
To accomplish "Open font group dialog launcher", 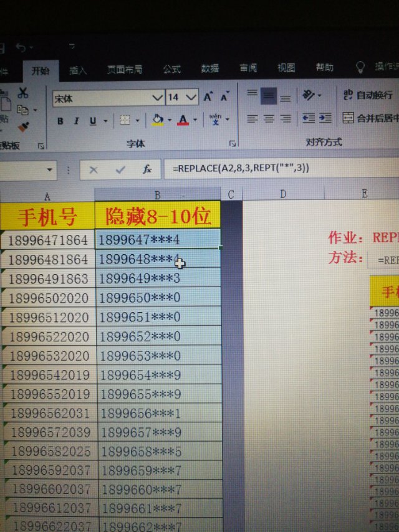I will (x=233, y=144).
